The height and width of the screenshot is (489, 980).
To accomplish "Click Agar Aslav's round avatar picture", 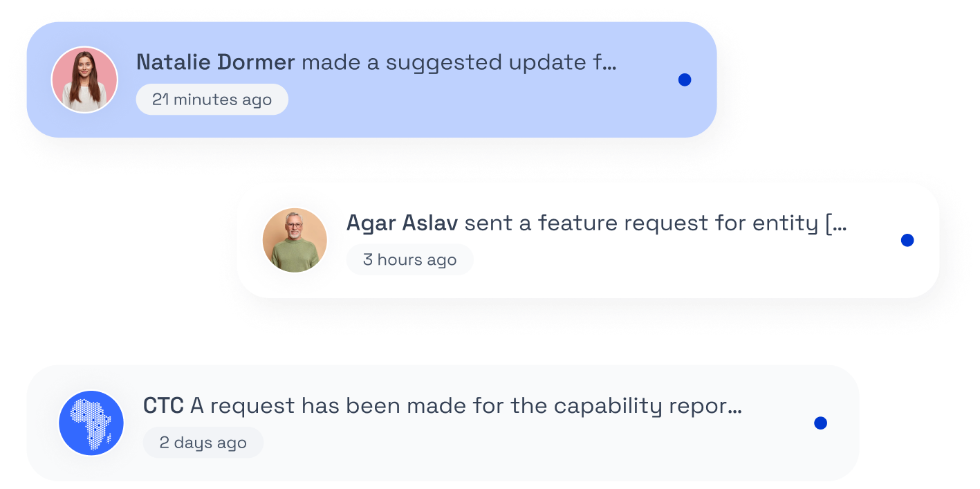I will click(295, 240).
